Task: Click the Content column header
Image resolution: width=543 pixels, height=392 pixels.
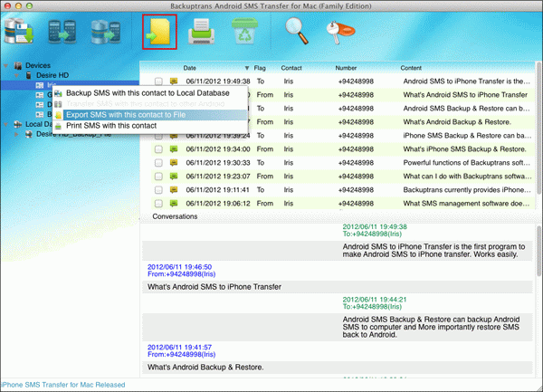Action: [411, 68]
